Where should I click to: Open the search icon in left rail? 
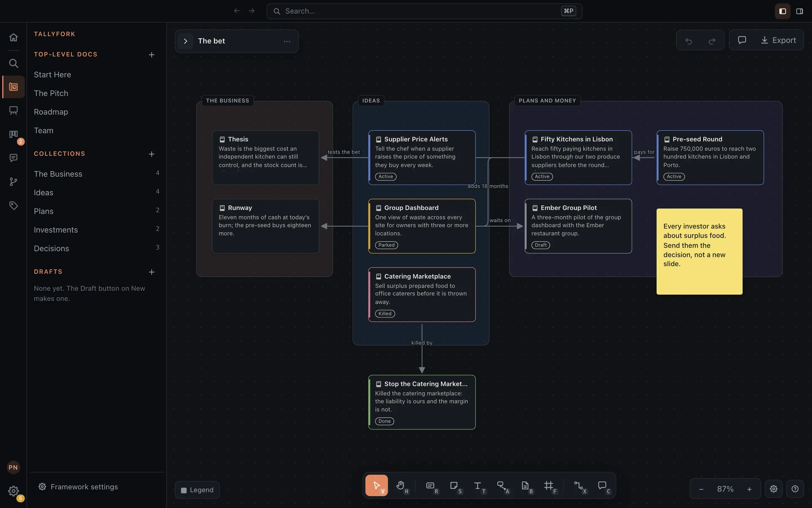(13, 63)
